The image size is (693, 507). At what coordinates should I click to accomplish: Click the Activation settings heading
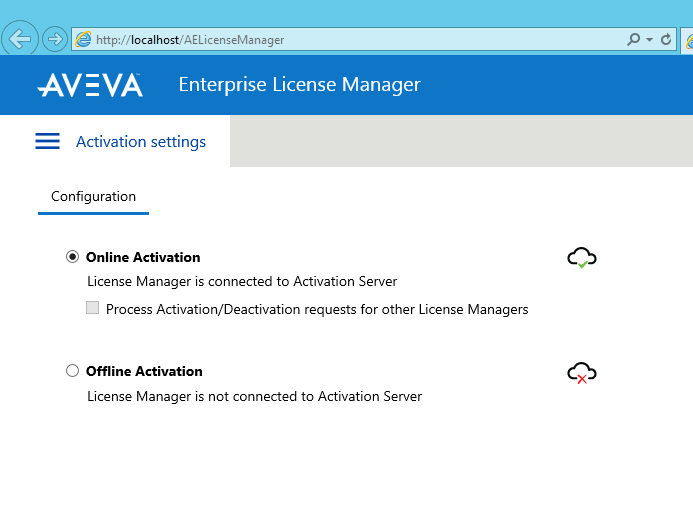pyautogui.click(x=141, y=142)
